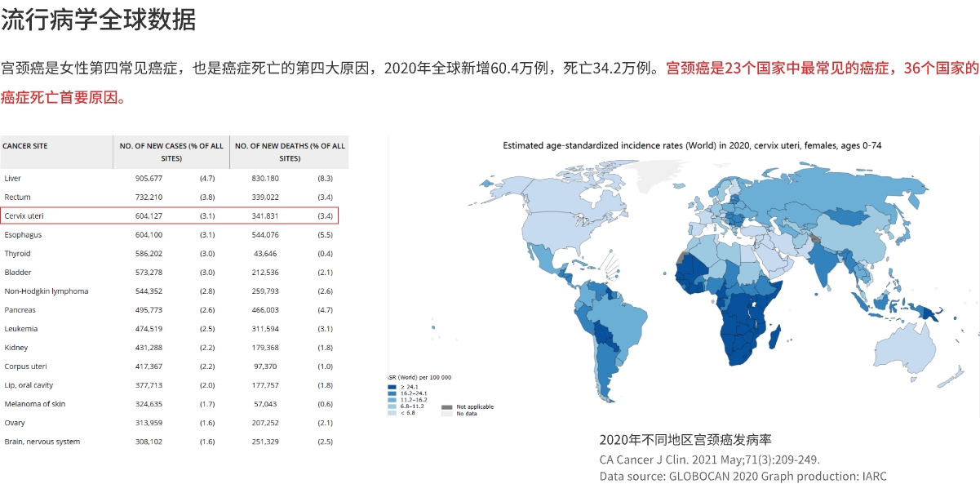Image resolution: width=980 pixels, height=484 pixels.
Task: Click the lightest <6.8 legend swatch
Action: (x=391, y=413)
